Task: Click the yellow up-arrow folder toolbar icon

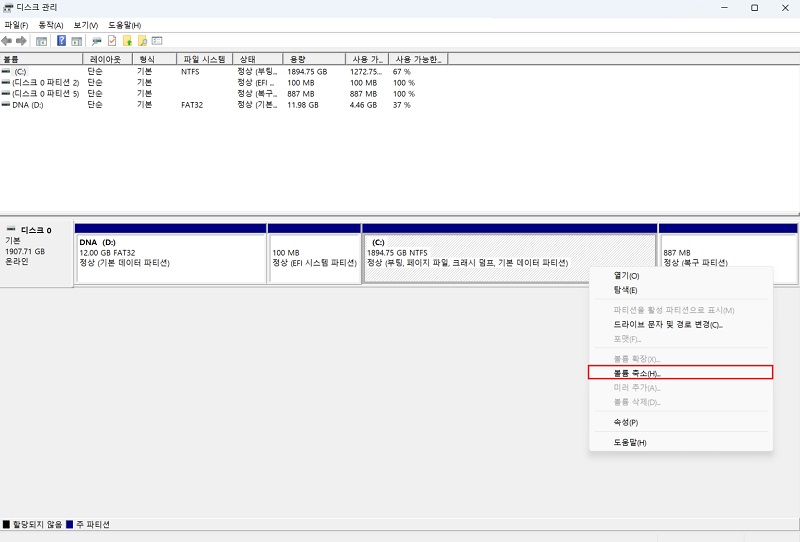Action: [127, 41]
